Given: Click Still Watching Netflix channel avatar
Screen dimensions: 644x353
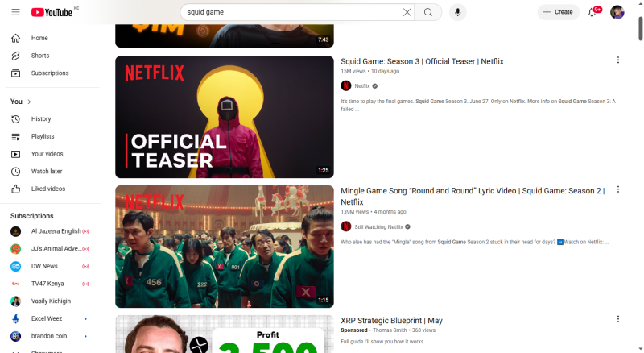Looking at the screenshot, I should tap(346, 226).
